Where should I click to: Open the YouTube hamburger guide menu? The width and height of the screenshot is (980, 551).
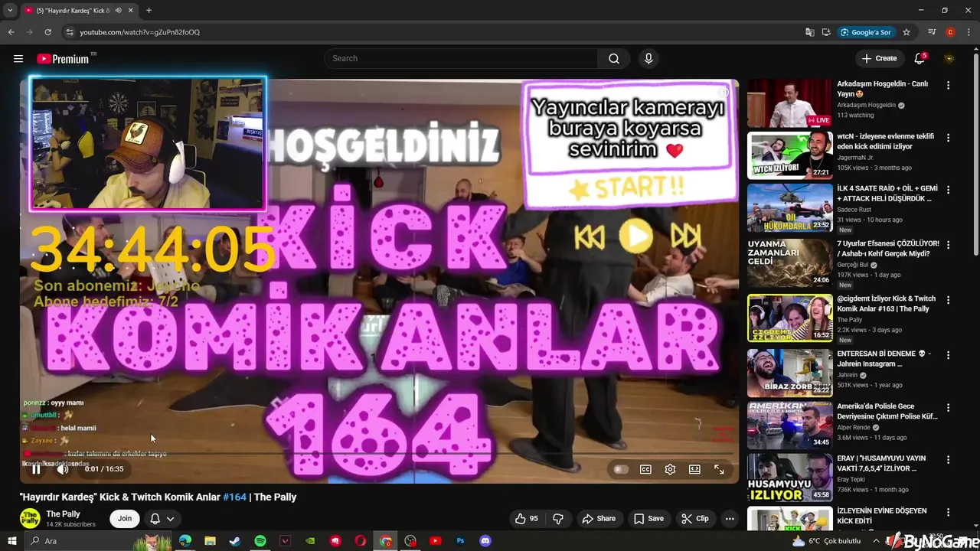click(x=18, y=58)
